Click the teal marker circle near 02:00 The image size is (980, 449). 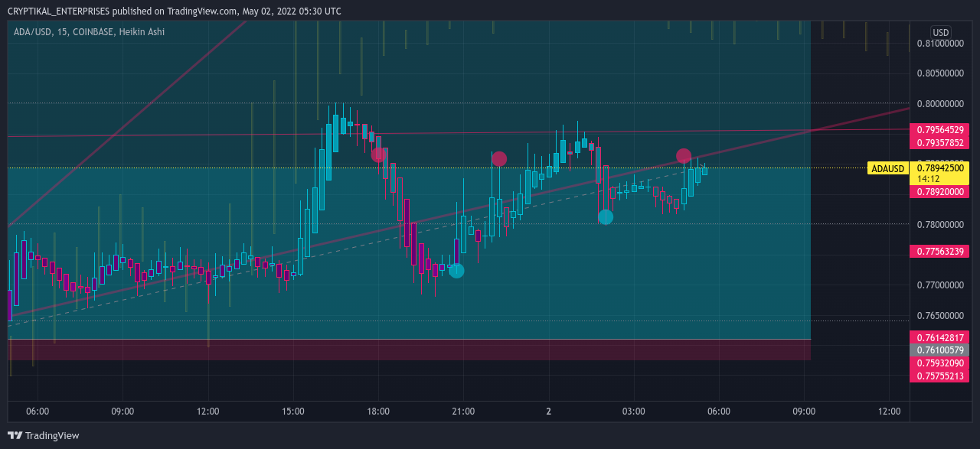606,217
